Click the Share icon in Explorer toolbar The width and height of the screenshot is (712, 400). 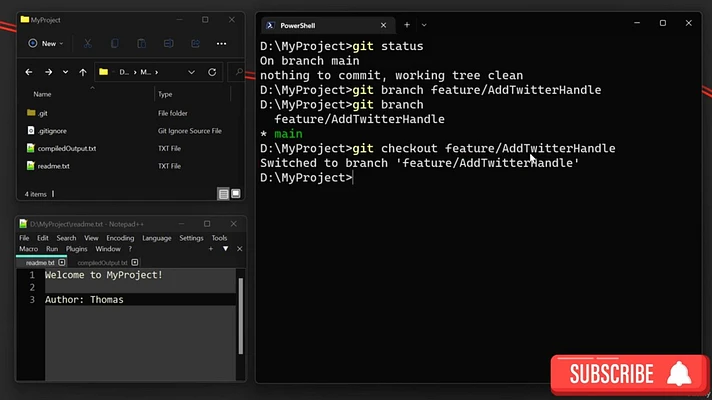tap(195, 44)
